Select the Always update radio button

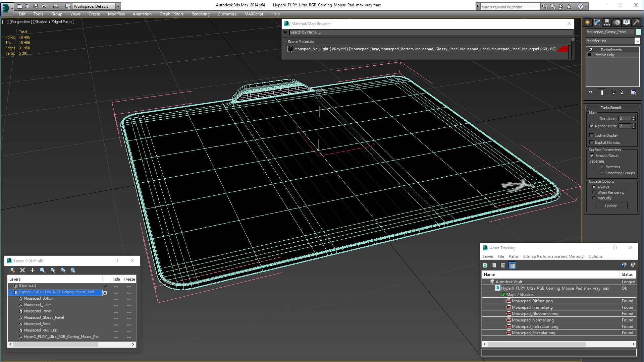click(x=594, y=187)
